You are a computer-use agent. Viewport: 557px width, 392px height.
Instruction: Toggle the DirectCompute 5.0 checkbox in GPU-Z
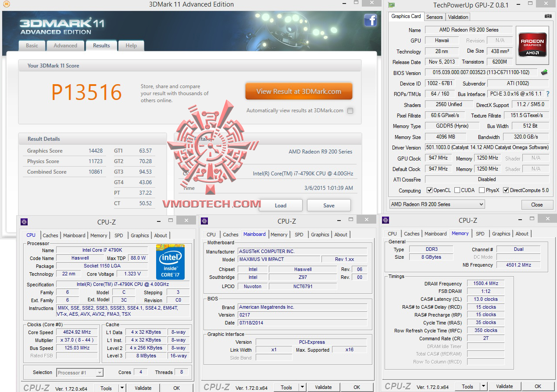tap(506, 190)
